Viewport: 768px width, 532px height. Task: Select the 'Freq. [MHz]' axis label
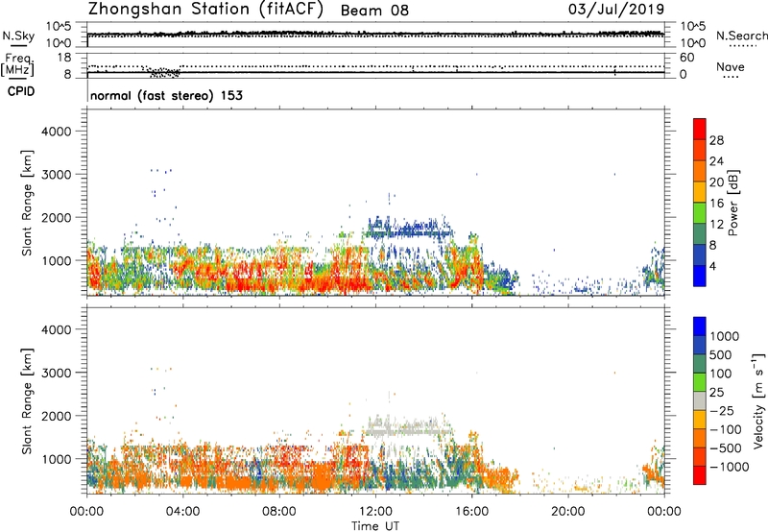point(18,65)
